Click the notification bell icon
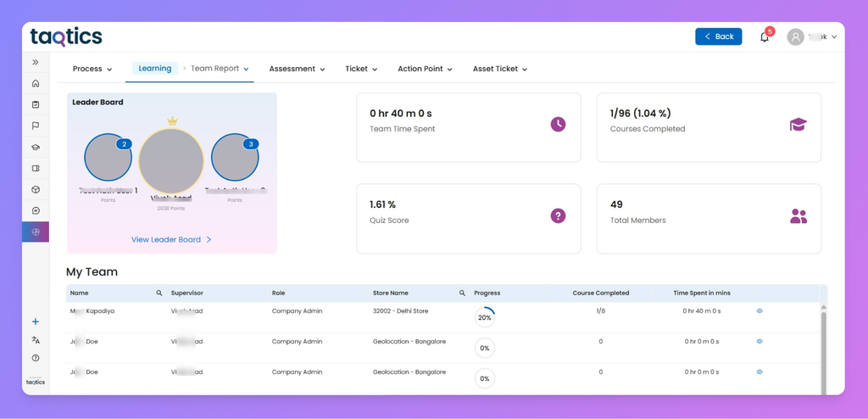This screenshot has width=868, height=419. (x=765, y=36)
